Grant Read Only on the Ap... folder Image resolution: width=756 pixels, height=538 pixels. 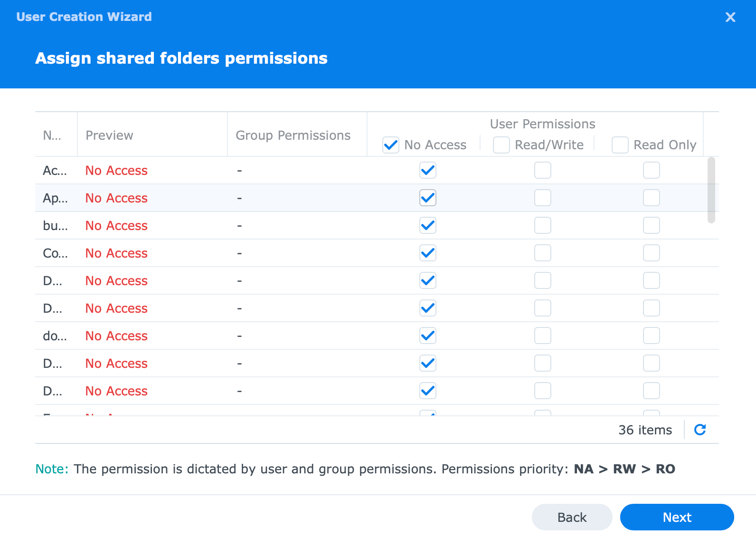point(652,198)
